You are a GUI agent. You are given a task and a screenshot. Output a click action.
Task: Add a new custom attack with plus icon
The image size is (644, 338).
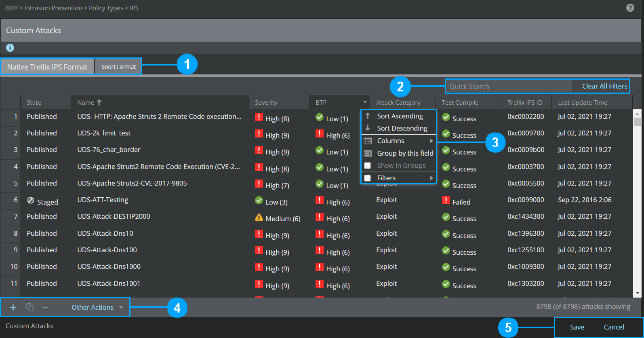pos(13,307)
